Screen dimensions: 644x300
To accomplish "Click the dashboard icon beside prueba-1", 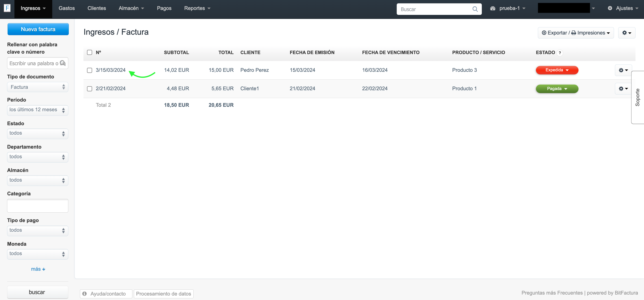I will pyautogui.click(x=492, y=8).
